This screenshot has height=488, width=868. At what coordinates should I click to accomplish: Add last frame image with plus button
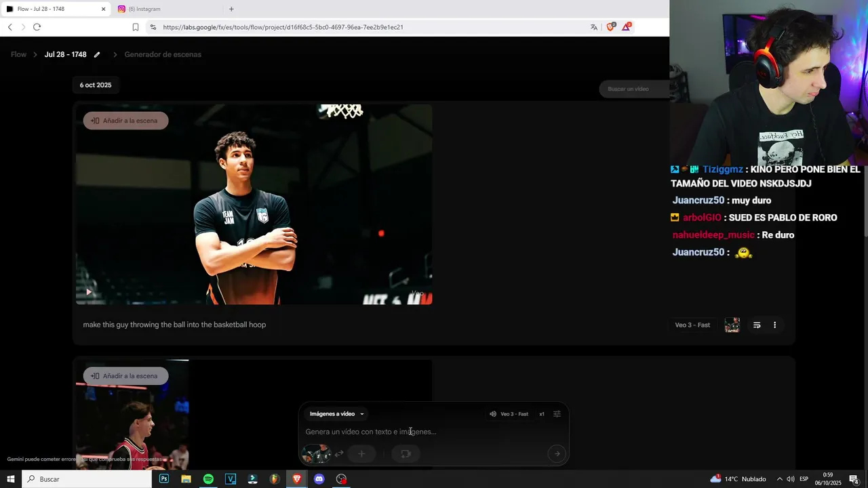click(361, 454)
